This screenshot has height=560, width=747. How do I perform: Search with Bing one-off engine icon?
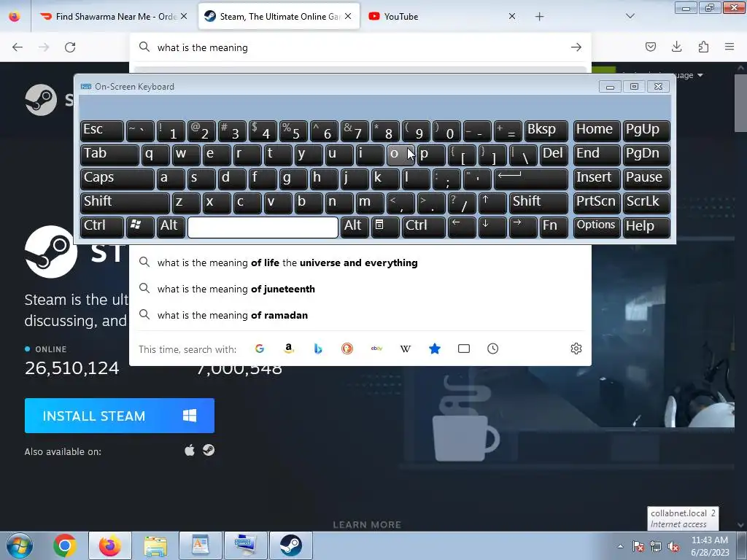point(318,349)
